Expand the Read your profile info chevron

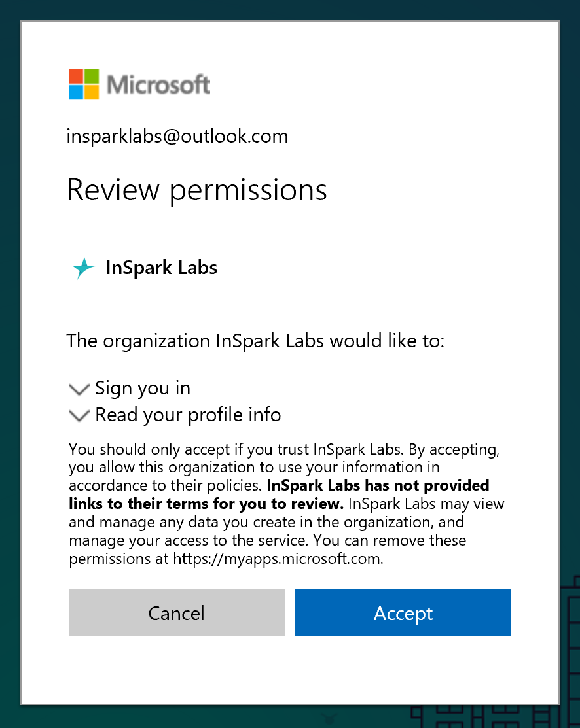[79, 415]
